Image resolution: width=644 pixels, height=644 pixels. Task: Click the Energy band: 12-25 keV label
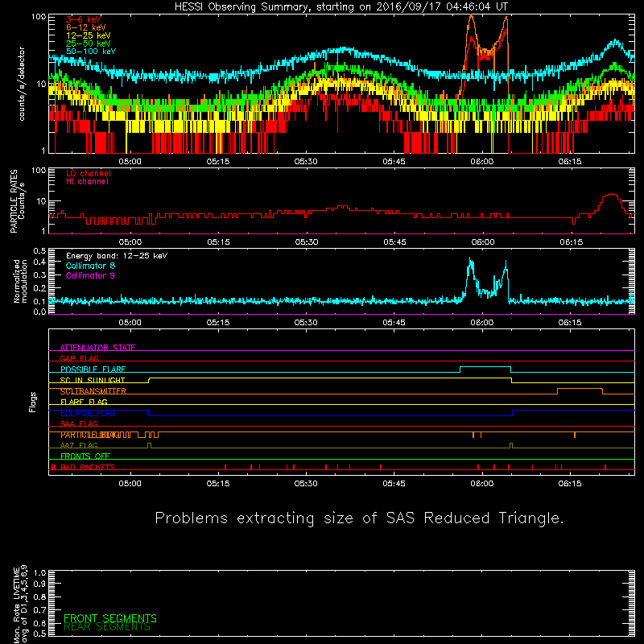(117, 256)
